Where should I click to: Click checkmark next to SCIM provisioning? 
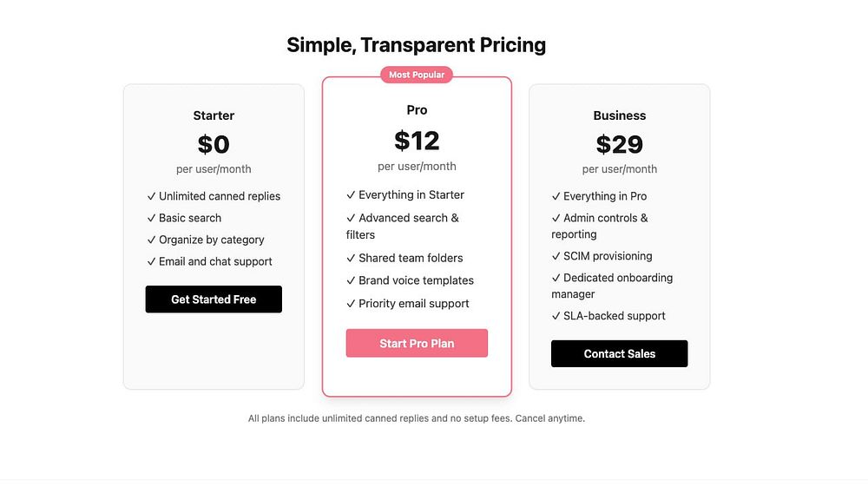click(x=556, y=256)
